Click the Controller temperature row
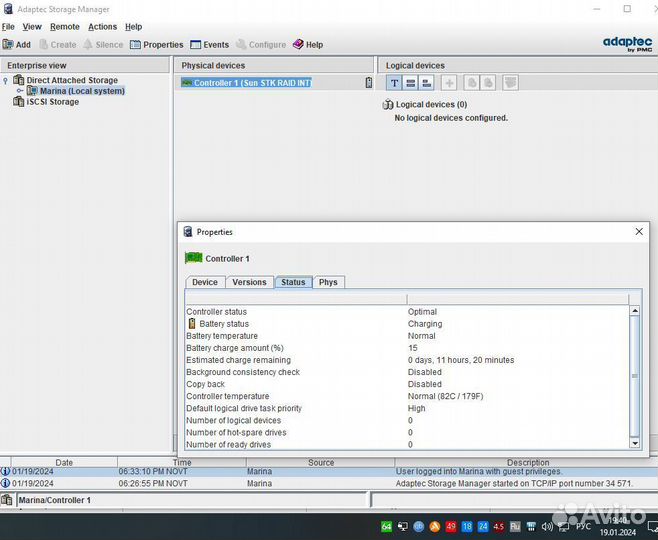Viewport: 658px width, 540px height. 407,396
